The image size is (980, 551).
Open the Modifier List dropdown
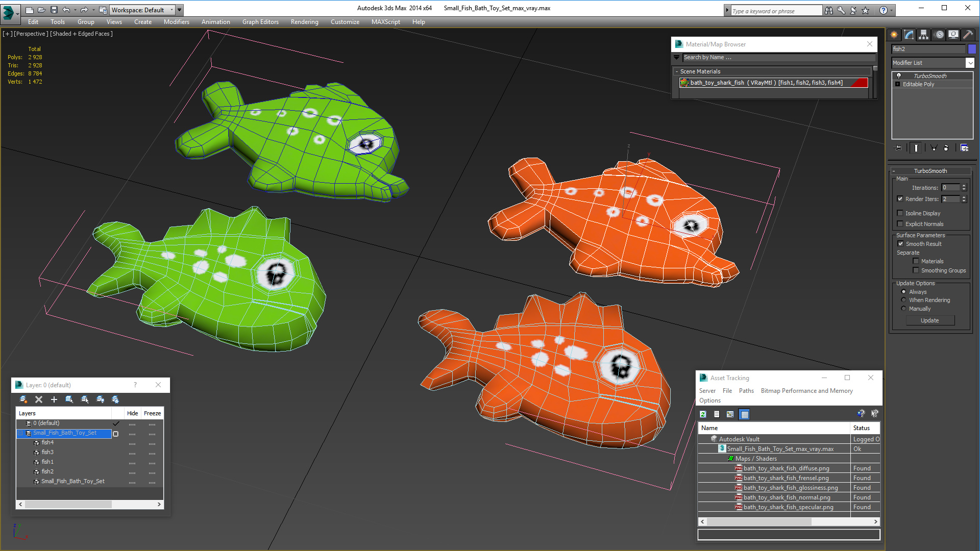point(970,63)
